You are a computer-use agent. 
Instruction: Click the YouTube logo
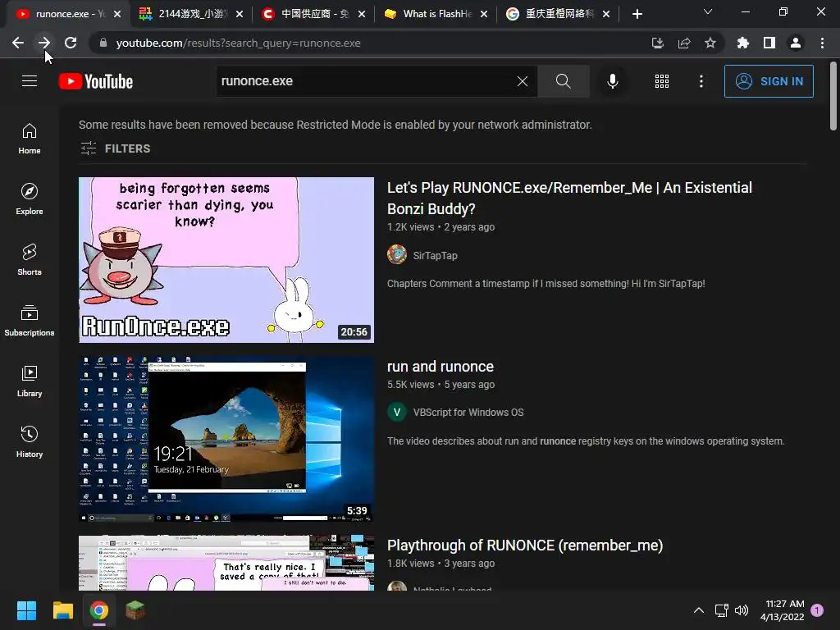[x=96, y=81]
